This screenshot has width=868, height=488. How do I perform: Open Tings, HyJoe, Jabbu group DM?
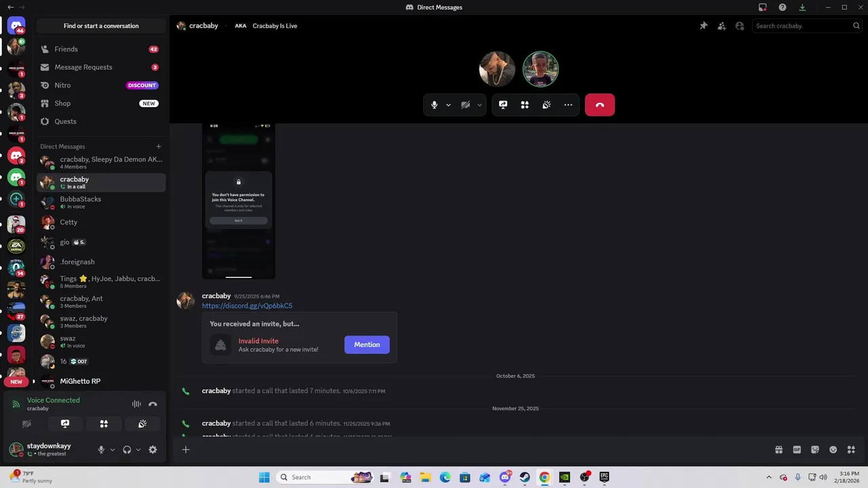click(x=101, y=282)
